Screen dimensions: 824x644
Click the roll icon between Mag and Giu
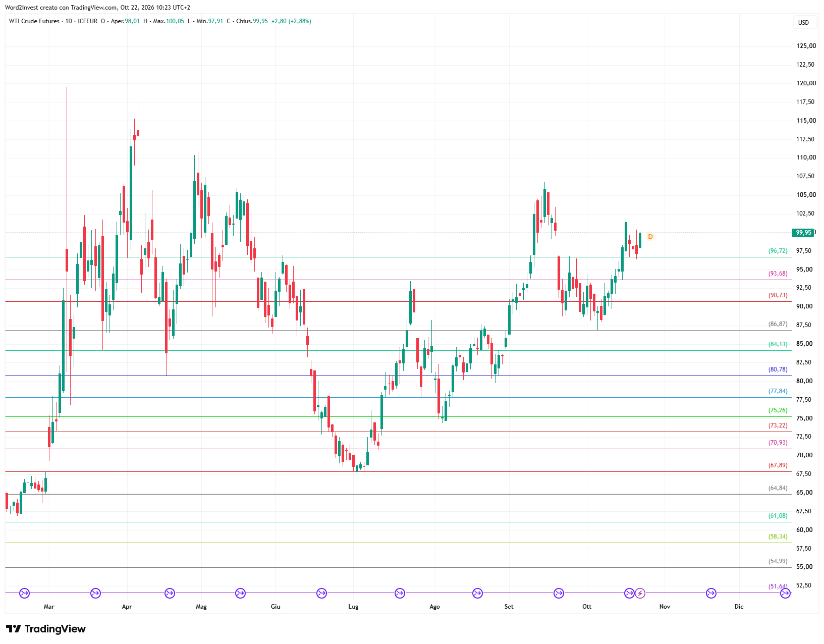tap(241, 593)
